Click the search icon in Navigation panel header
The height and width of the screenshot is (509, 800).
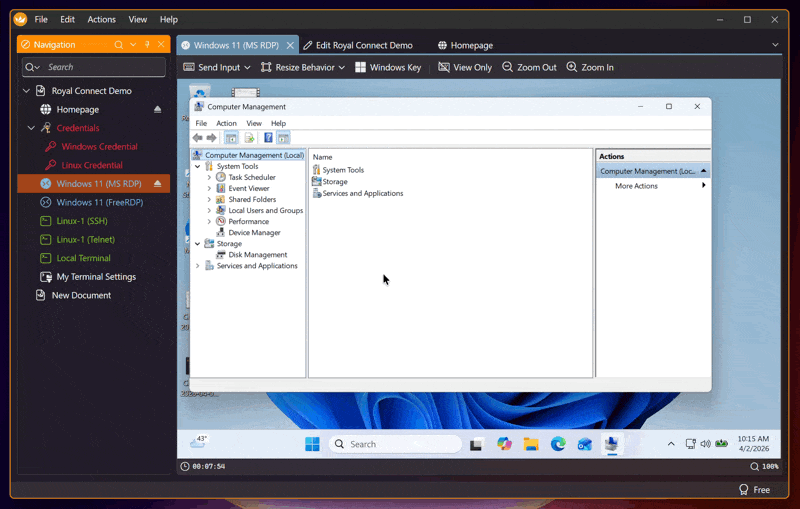coord(119,45)
